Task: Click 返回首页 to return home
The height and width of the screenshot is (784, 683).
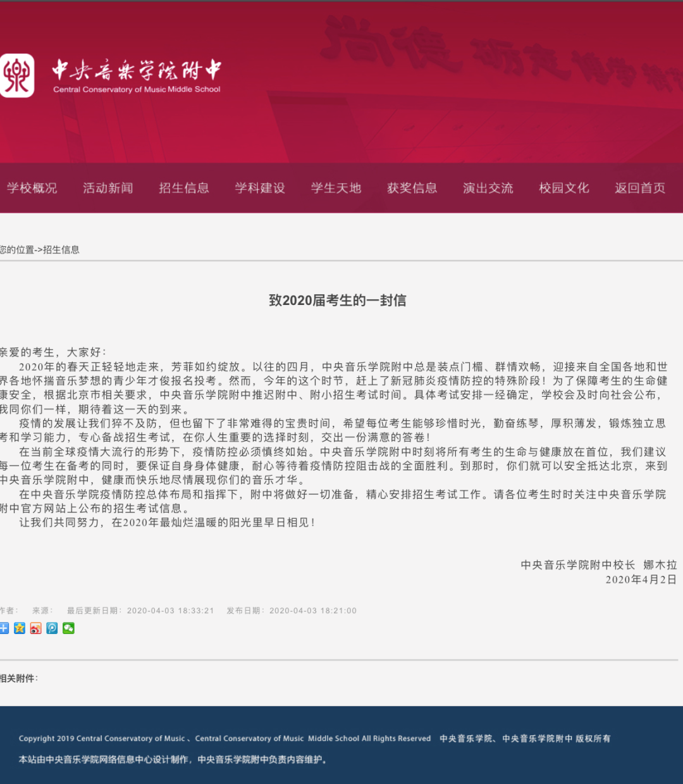Action: [x=640, y=188]
